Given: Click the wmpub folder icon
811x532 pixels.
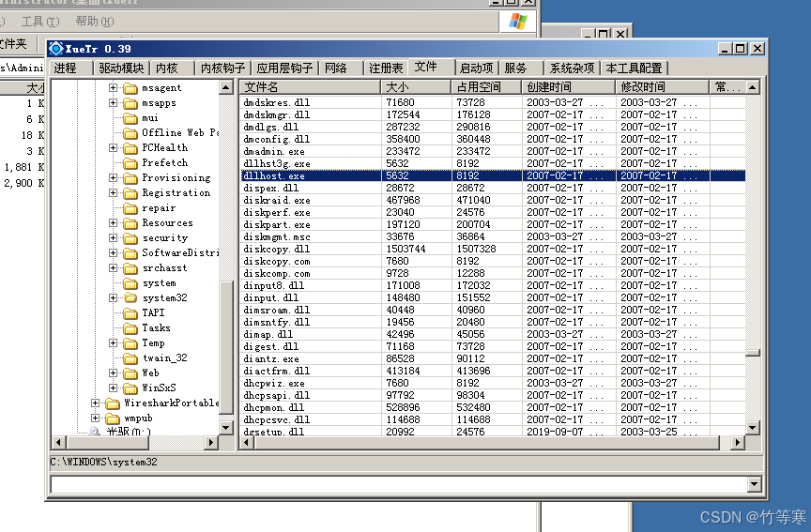Looking at the screenshot, I should tap(112, 418).
